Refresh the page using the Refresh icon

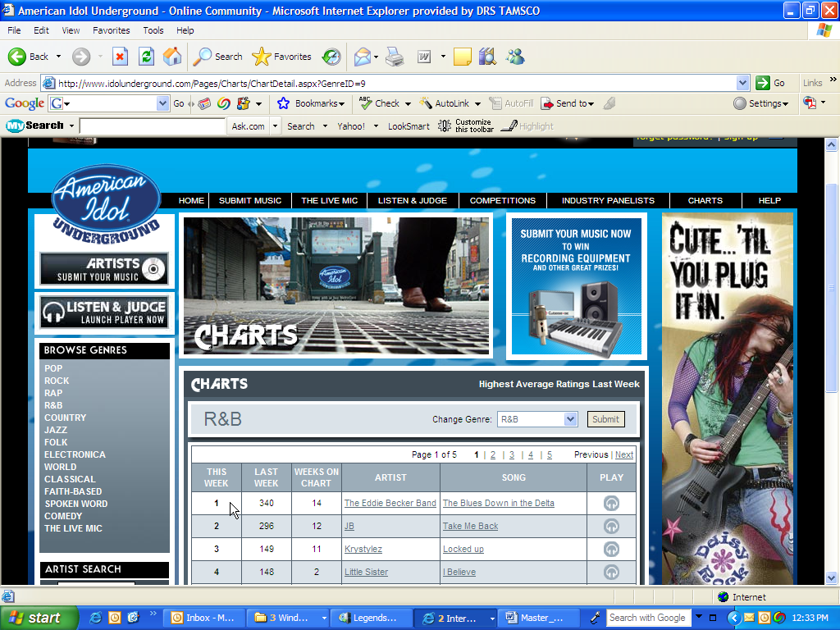(x=146, y=57)
